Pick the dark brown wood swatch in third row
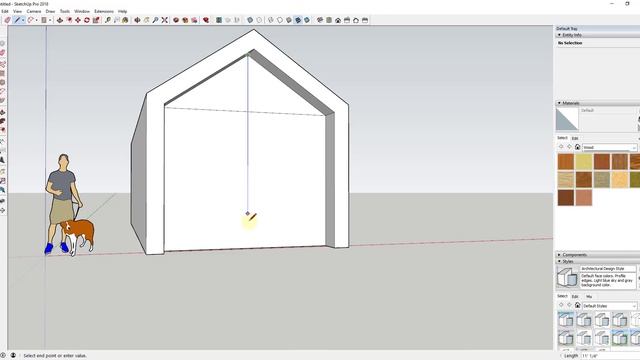This screenshot has height=360, width=640. point(566,198)
